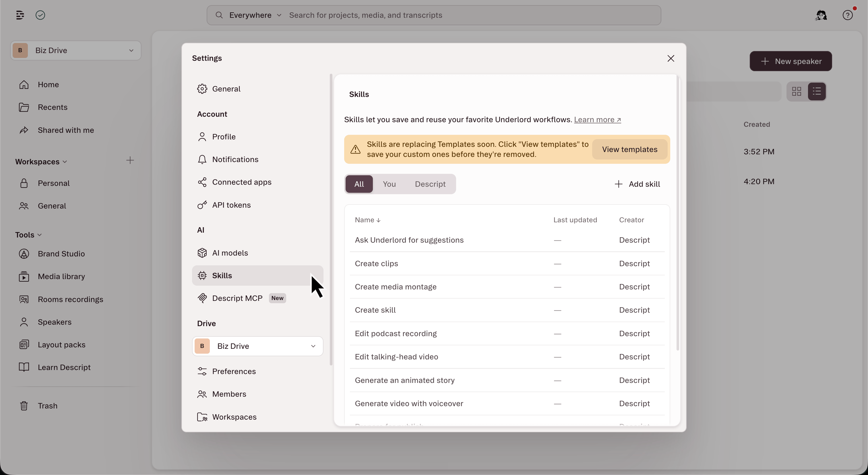
Task: Click the View templates button
Action: [629, 149]
